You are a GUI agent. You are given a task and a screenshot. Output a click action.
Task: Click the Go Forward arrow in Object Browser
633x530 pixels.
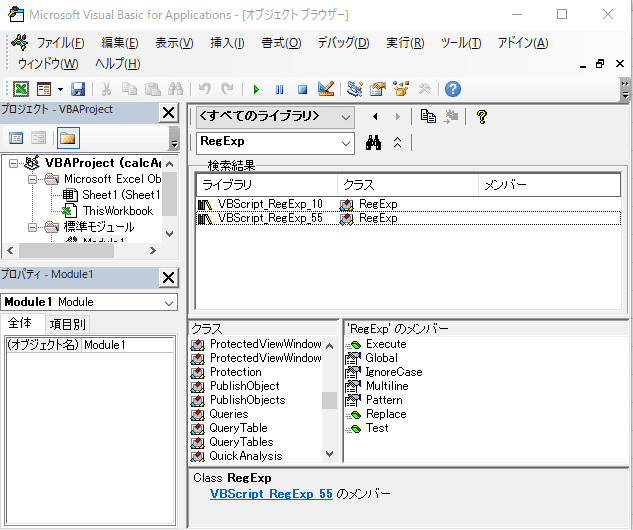398,117
